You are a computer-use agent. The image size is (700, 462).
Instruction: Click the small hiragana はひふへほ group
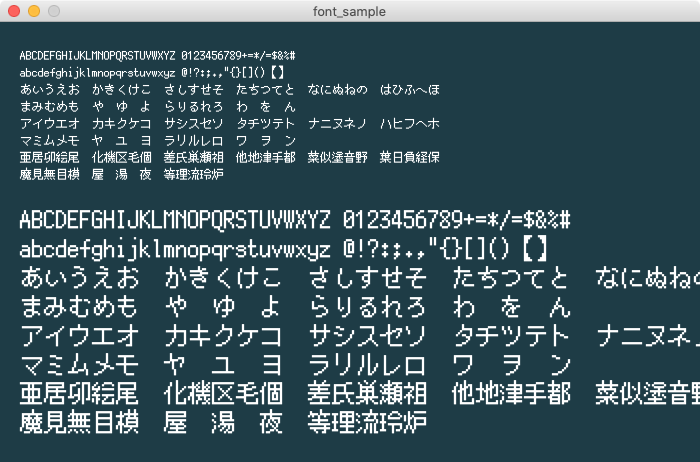coord(410,90)
